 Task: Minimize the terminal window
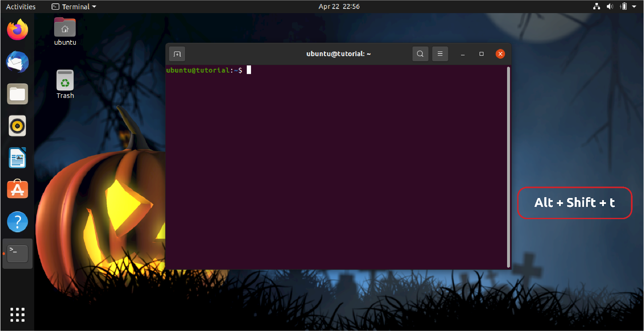[x=463, y=54]
